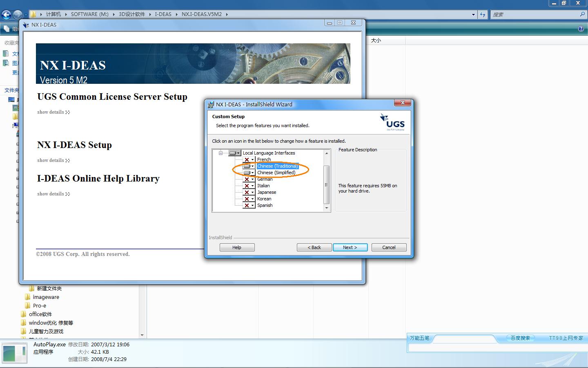Click the Help button in InstallShield Wizard
The image size is (588, 368).
coord(237,247)
